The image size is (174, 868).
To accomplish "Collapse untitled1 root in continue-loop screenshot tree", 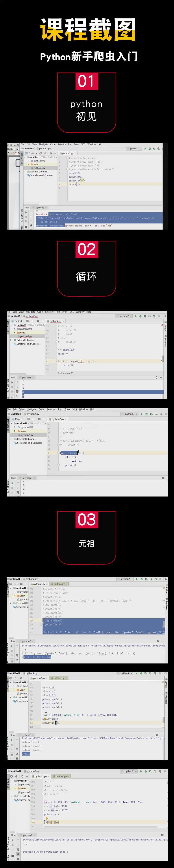I will (11, 424).
